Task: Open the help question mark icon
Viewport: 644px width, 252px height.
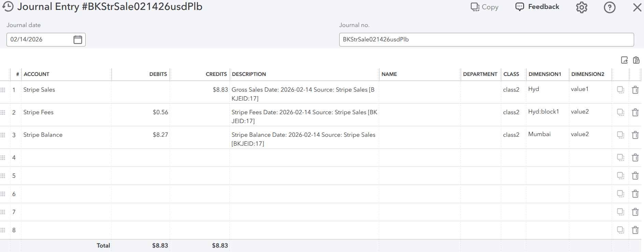Action: point(609,7)
